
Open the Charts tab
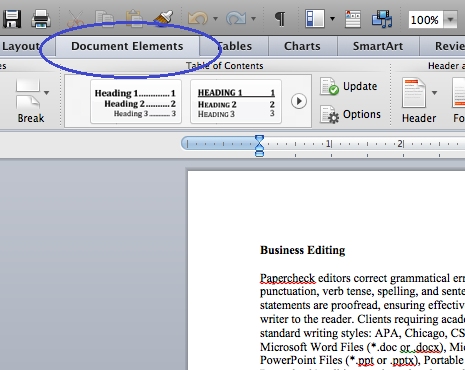(302, 46)
